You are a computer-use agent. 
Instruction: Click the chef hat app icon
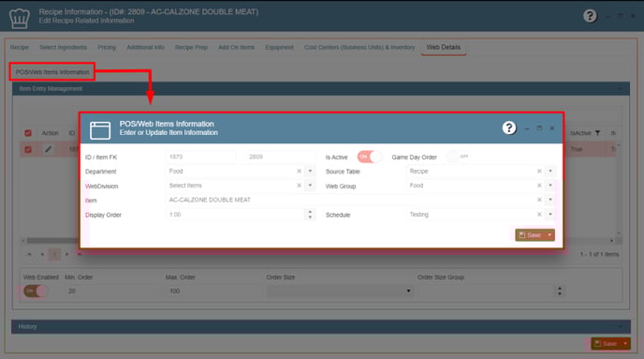(x=20, y=18)
